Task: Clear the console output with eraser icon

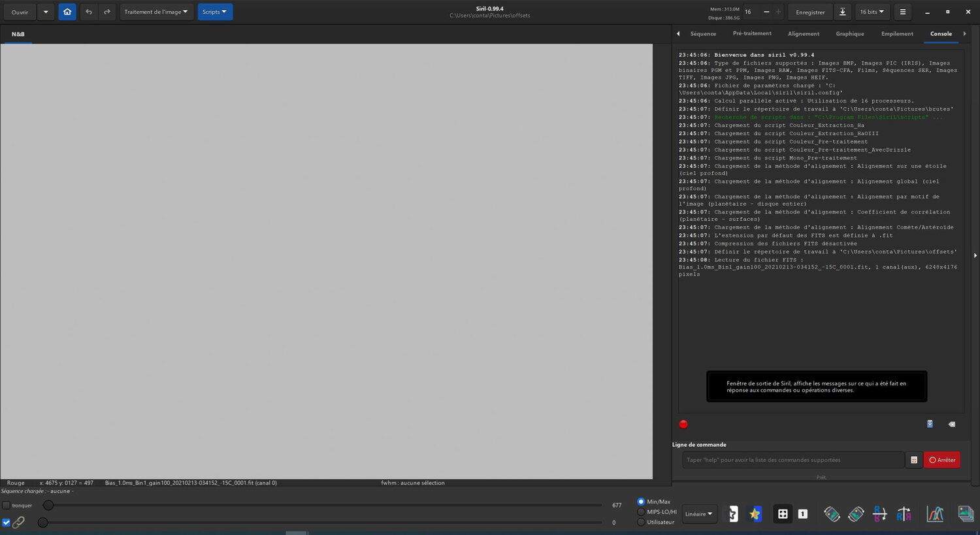Action: (x=952, y=424)
